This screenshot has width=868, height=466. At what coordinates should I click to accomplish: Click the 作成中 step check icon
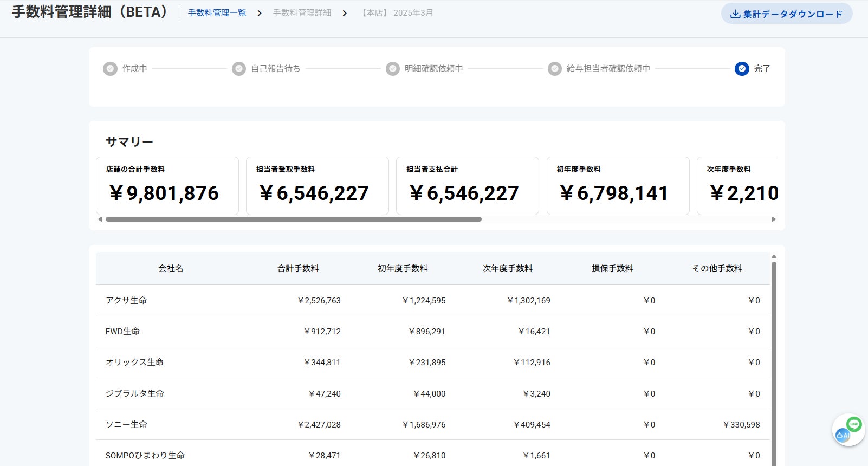[x=110, y=69]
